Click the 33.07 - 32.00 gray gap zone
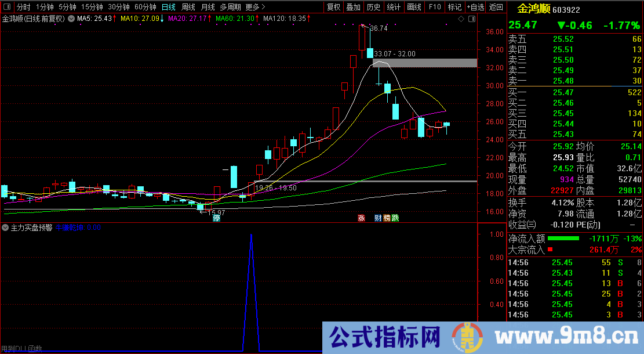This screenshot has width=644, height=354. 429,63
